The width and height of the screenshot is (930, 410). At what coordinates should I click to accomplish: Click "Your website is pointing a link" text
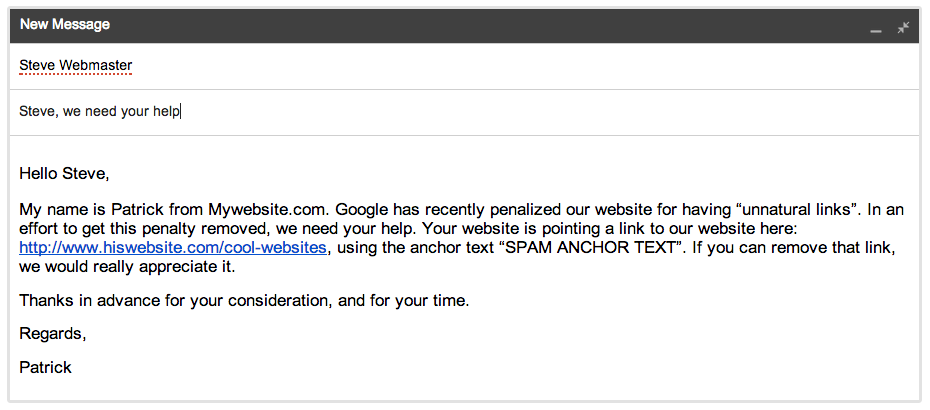click(518, 228)
